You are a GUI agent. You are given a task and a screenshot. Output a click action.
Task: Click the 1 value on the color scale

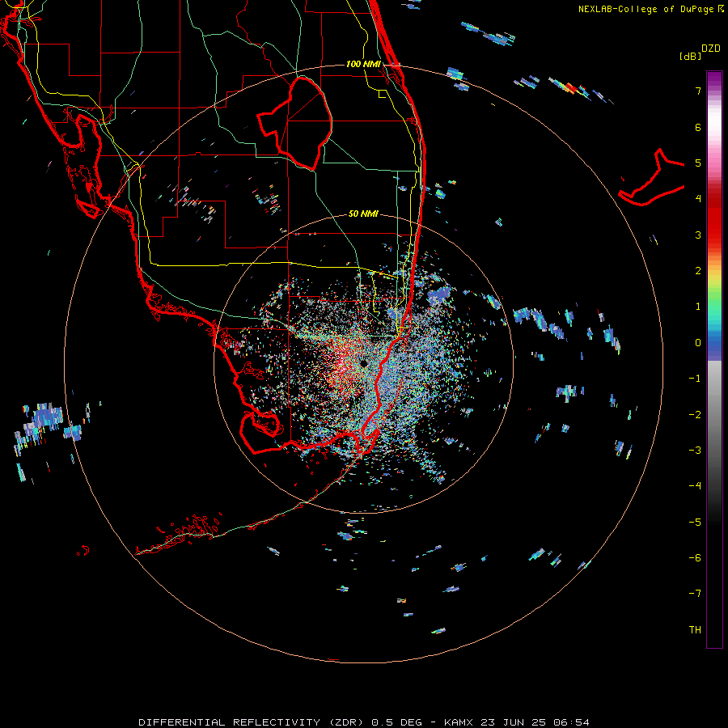click(698, 307)
